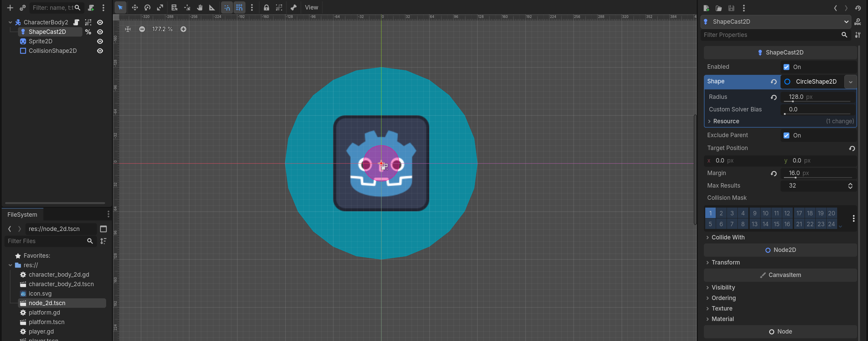Select the CollisionShape2D node
868x341 pixels.
click(53, 51)
